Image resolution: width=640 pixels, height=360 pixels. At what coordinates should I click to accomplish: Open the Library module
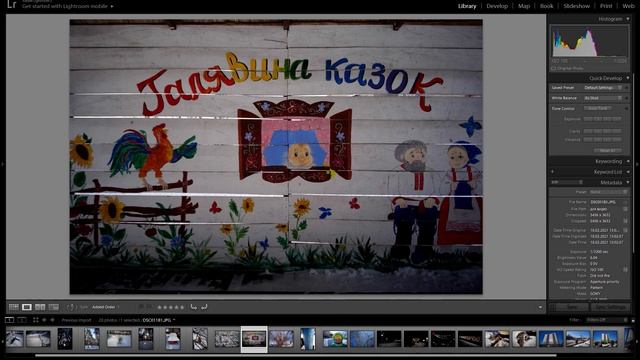(x=467, y=6)
